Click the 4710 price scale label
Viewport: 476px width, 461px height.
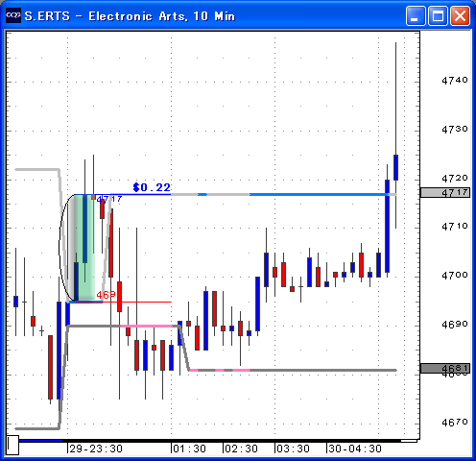(455, 227)
